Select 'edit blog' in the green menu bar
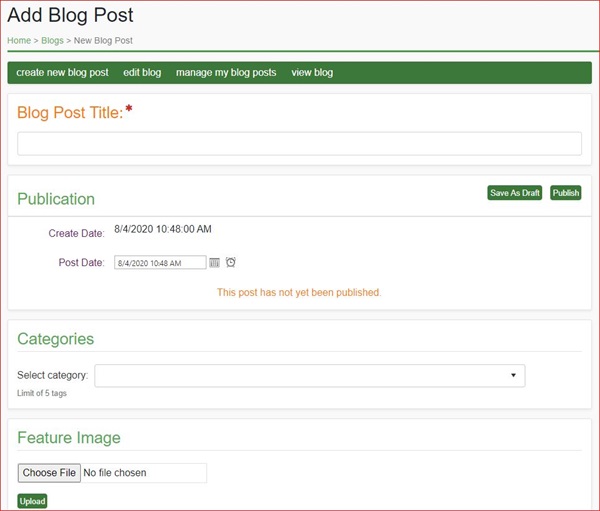This screenshot has width=600, height=511. 142,73
